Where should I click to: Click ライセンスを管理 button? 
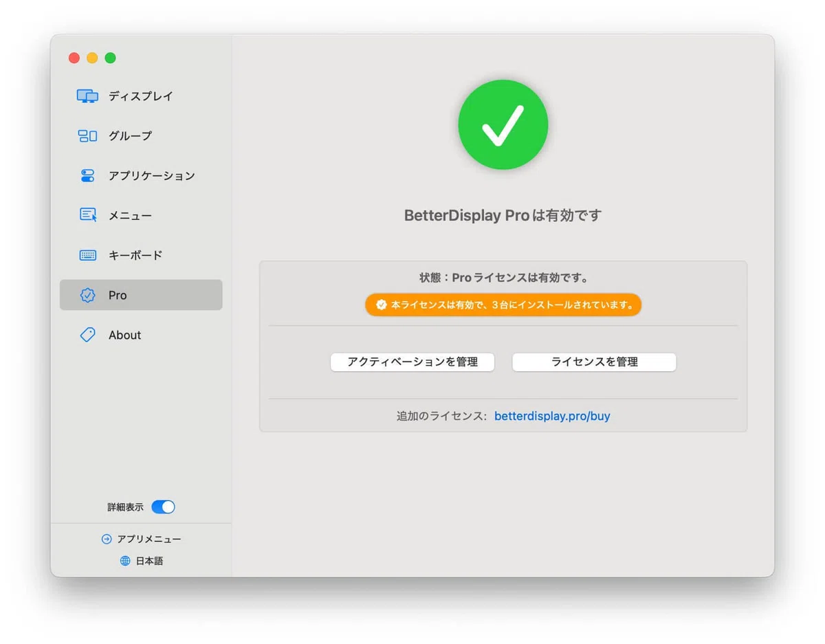(594, 362)
